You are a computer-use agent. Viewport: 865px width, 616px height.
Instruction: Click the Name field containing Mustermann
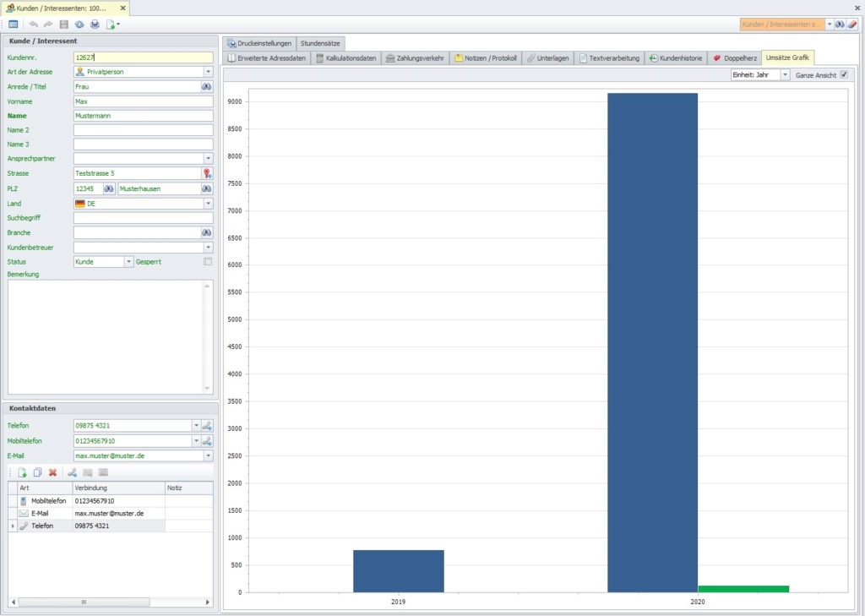click(x=144, y=116)
